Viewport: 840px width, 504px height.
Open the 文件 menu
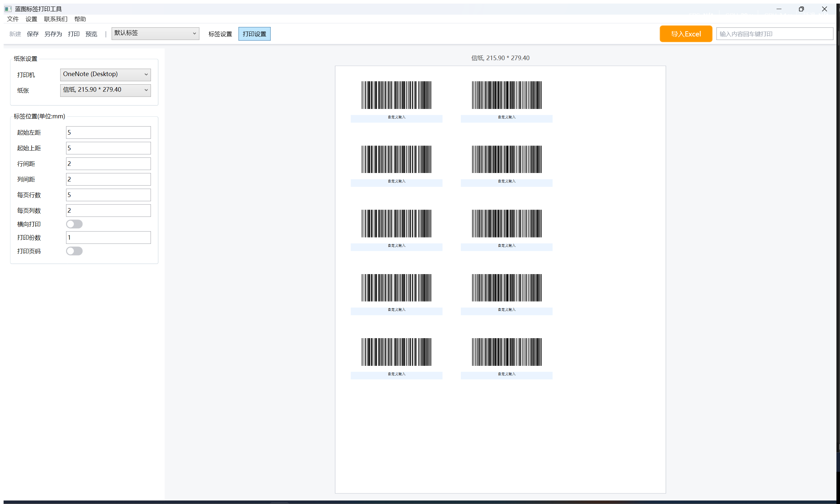(13, 19)
